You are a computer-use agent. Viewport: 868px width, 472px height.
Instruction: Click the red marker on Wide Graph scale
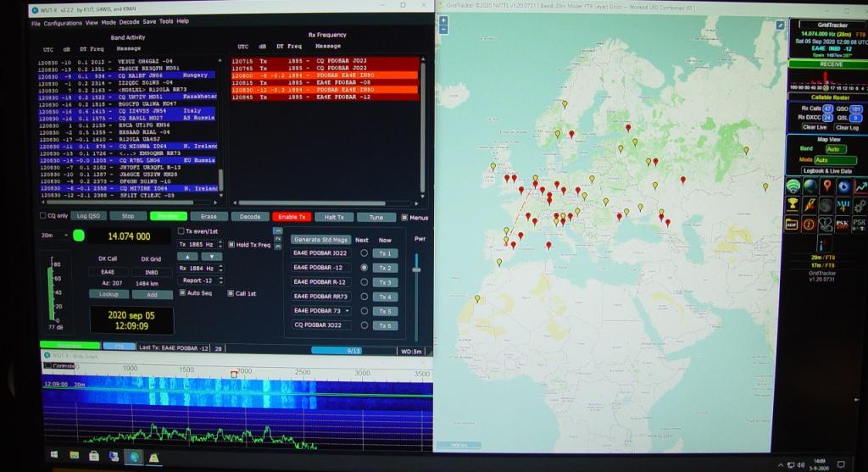point(234,375)
